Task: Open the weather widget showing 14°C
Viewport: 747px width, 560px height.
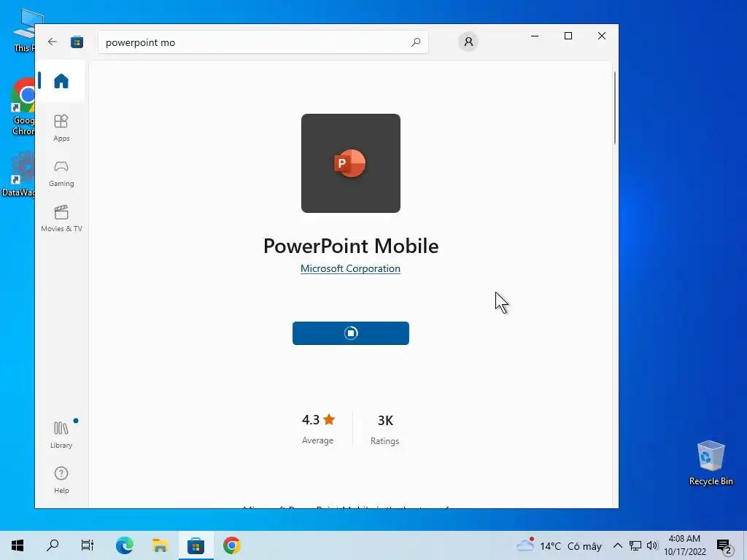Action: coord(559,545)
